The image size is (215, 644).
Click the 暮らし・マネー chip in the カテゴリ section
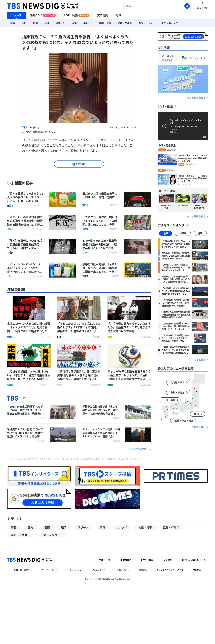pos(20,535)
